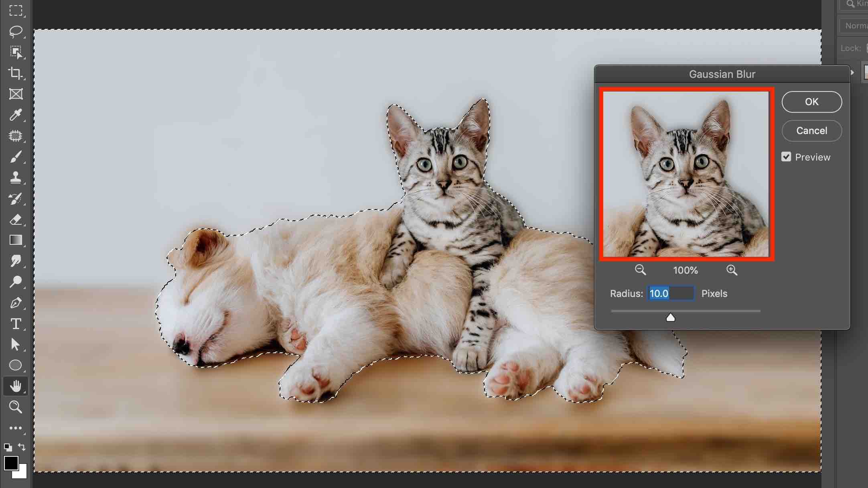Select the Type tool

coord(16,323)
